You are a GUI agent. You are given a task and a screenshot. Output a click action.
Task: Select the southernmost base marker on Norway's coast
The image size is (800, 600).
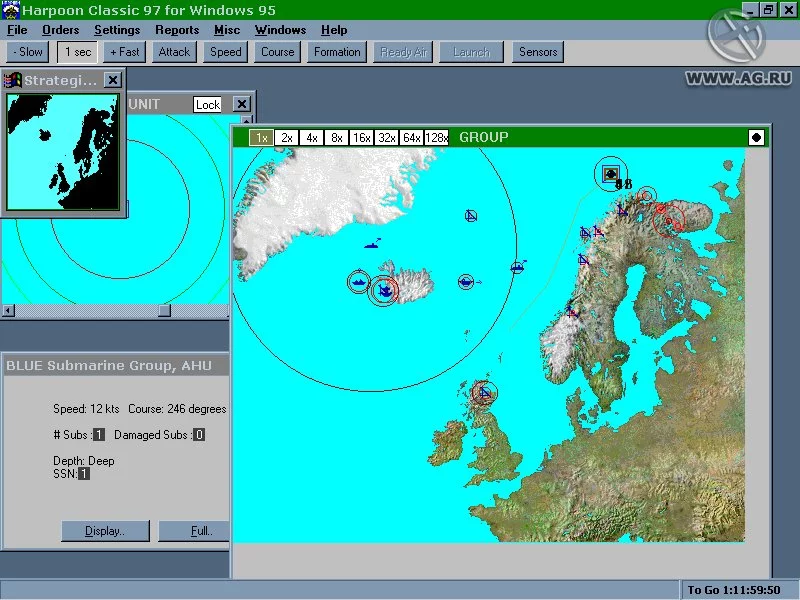[x=571, y=311]
